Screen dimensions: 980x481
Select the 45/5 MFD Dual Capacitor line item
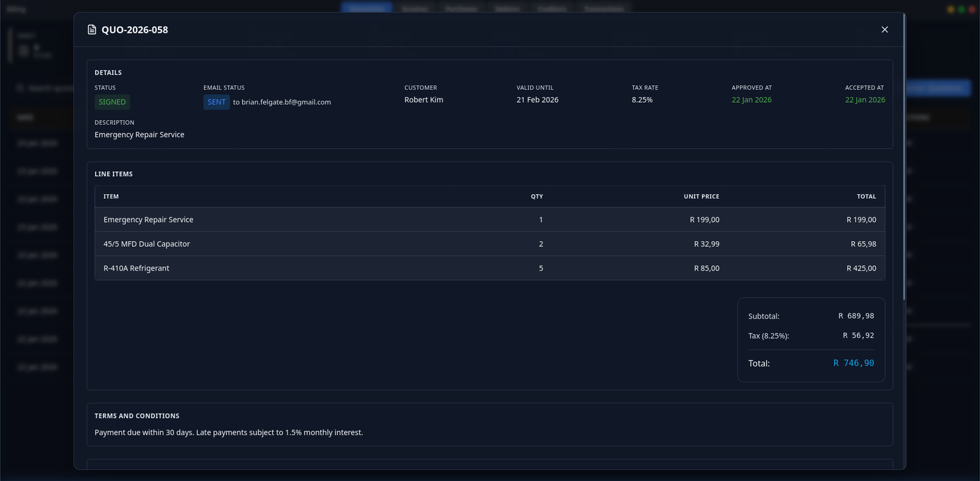point(489,244)
